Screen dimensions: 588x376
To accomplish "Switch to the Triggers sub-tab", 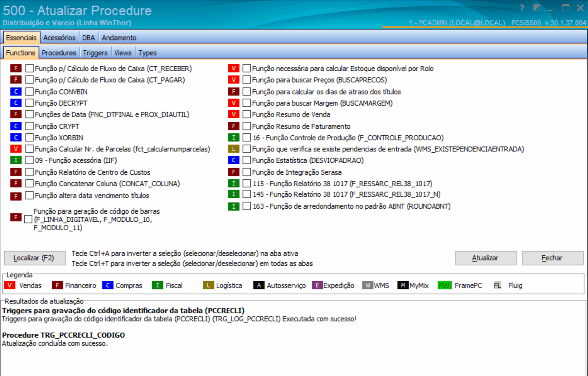I will [95, 53].
